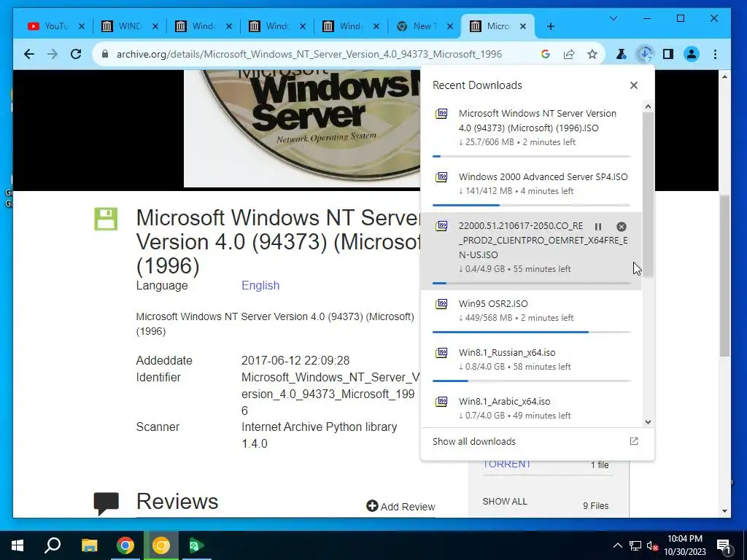Click the downloads list scrollbar thumb
Viewport: 747px width, 560px height.
coord(648,194)
